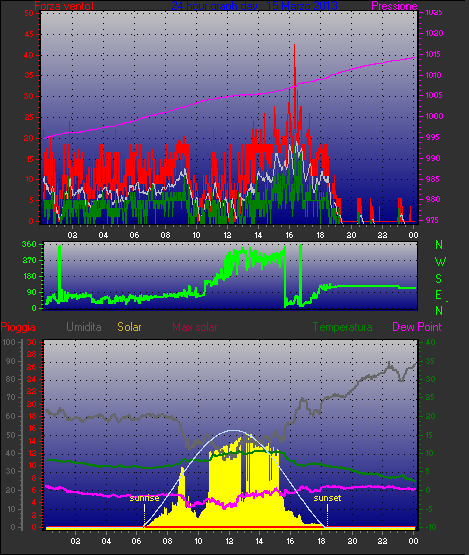This screenshot has height=555, width=469.
Task: Select the Pioggia legend label
Action: (x=18, y=327)
